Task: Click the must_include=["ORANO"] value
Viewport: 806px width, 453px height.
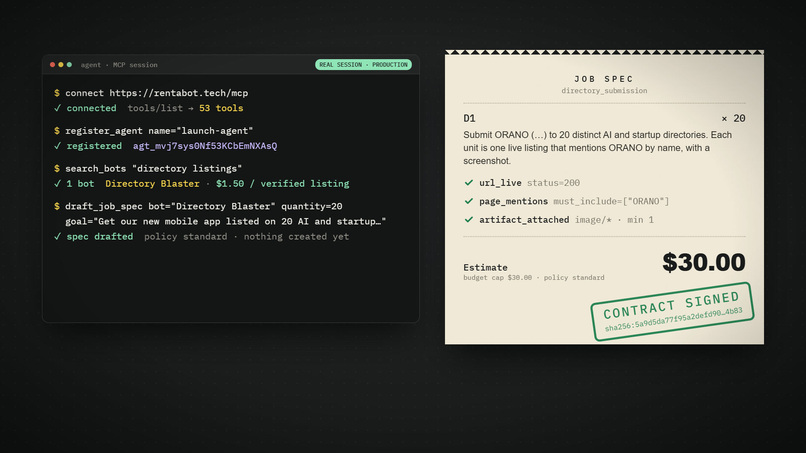Action: (611, 202)
